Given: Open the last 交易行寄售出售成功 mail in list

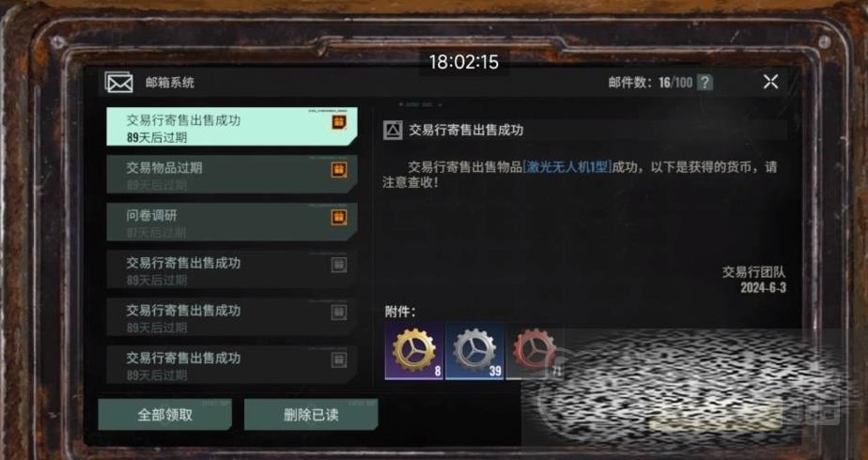Looking at the screenshot, I should 231,364.
